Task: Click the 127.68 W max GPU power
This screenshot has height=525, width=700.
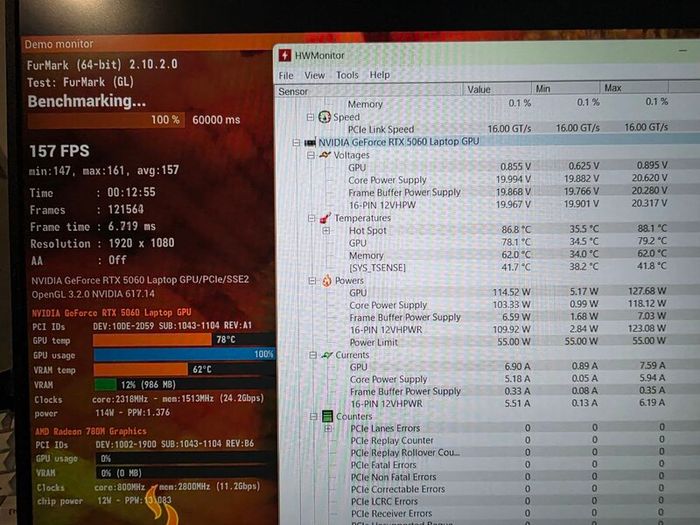Action: 647,291
